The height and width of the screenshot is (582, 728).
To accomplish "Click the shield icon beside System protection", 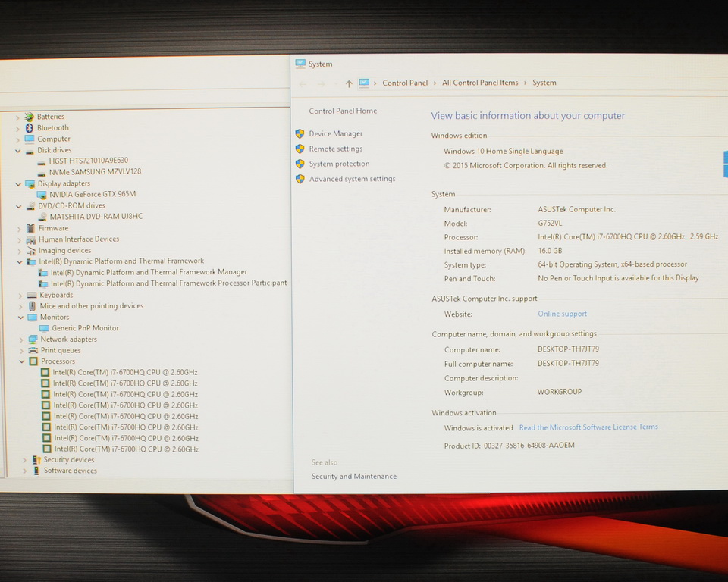I will [x=300, y=164].
